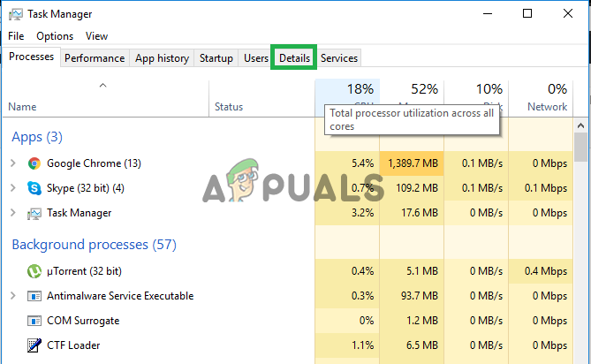The width and height of the screenshot is (591, 364).
Task: Expand the Google Chrome process group
Action: pyautogui.click(x=12, y=163)
